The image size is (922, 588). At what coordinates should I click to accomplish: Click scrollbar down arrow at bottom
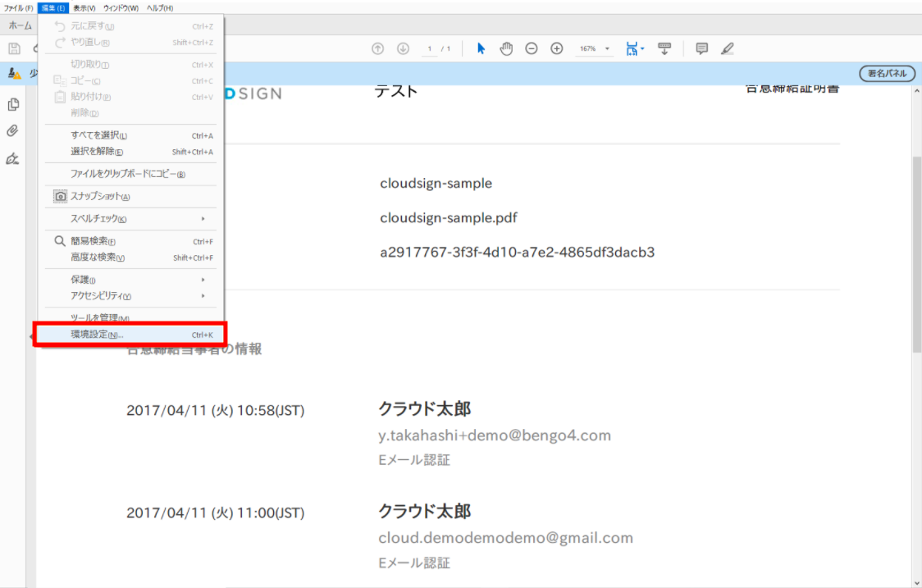917,582
